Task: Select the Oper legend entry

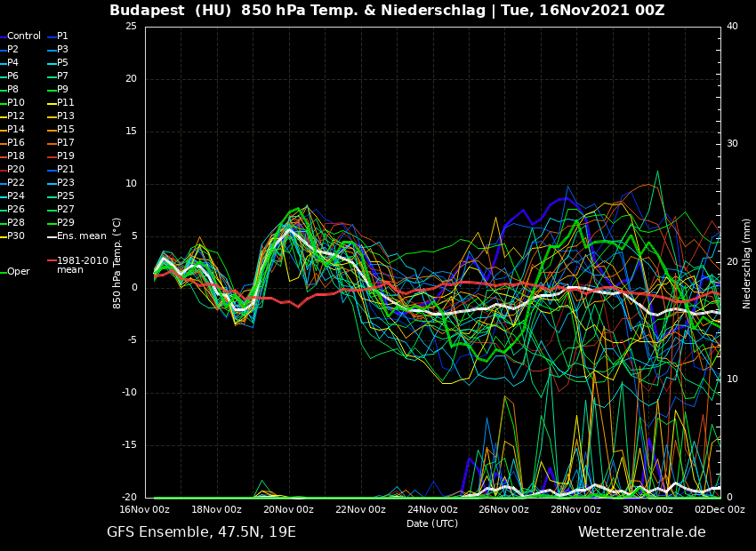Action: 18,272
